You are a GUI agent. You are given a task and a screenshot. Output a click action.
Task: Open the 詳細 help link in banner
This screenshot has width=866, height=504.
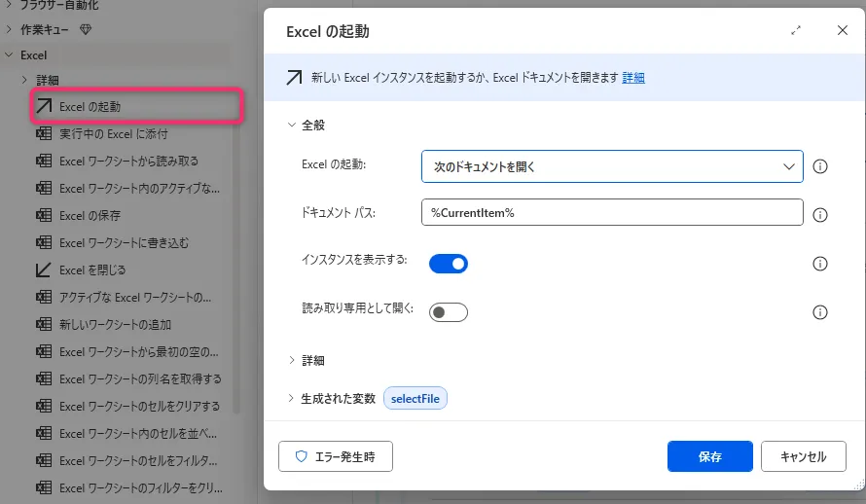(x=633, y=78)
